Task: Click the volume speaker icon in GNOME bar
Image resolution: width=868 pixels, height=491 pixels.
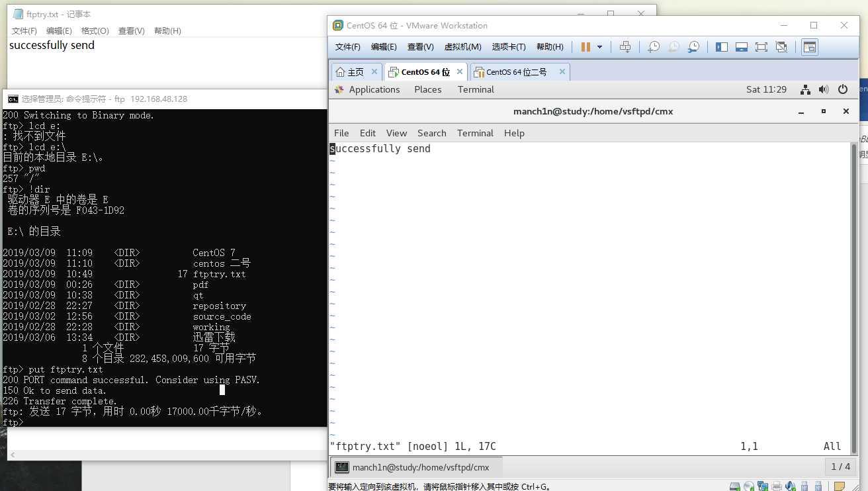Action: [824, 89]
